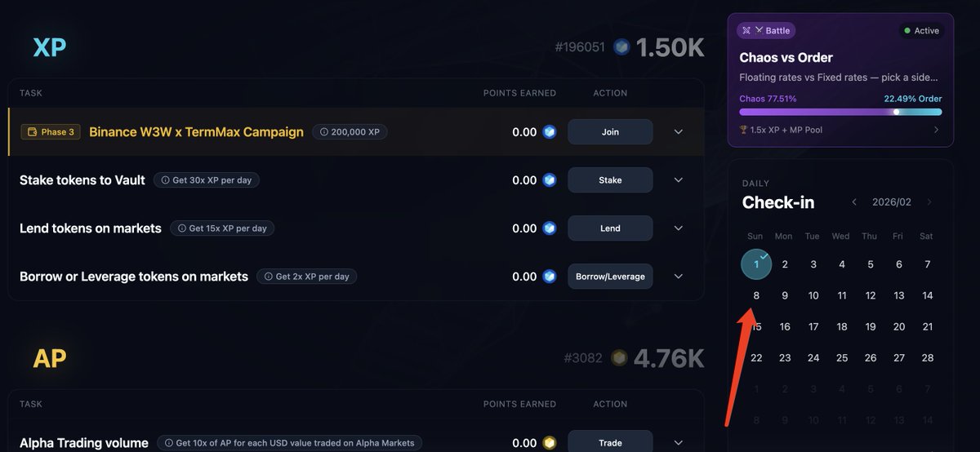
Task: Click the info icon on Get 30x XP badge
Action: click(165, 180)
